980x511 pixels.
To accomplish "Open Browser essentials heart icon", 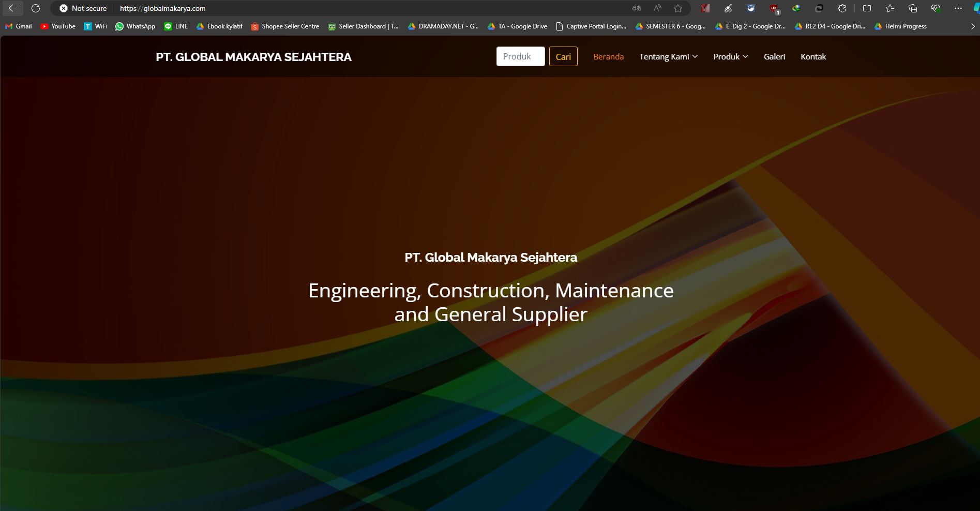I will pyautogui.click(x=936, y=8).
